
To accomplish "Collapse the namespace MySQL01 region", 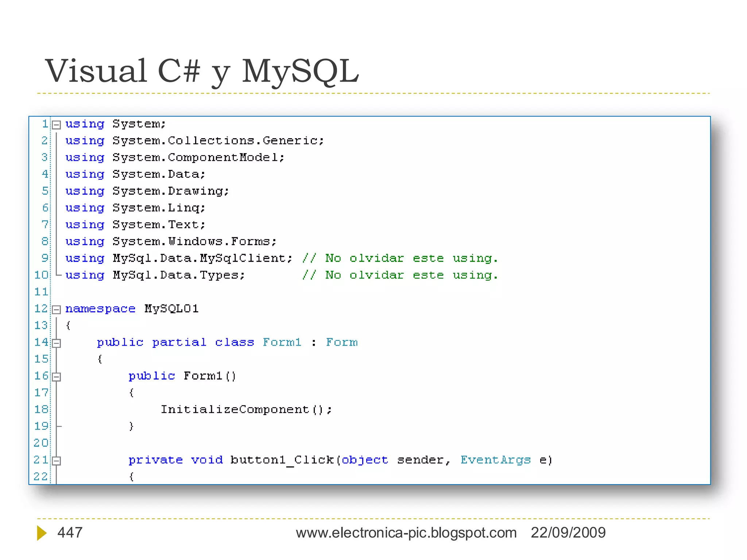I will coord(56,310).
